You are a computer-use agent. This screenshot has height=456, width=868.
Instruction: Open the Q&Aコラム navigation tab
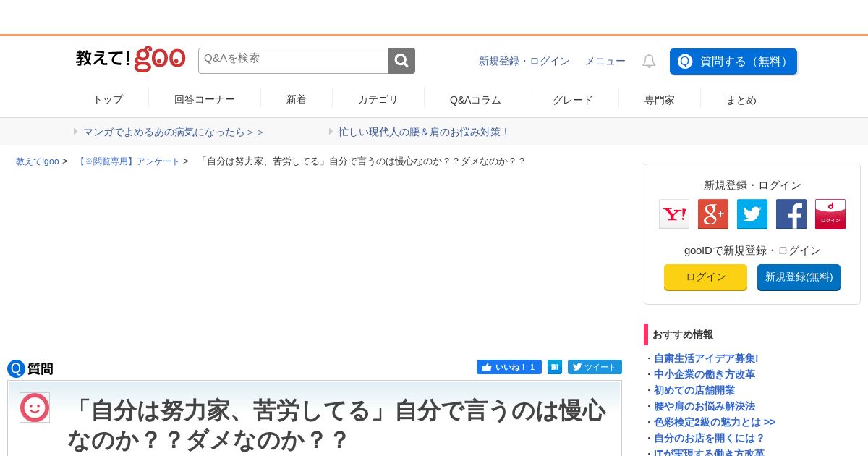point(475,100)
